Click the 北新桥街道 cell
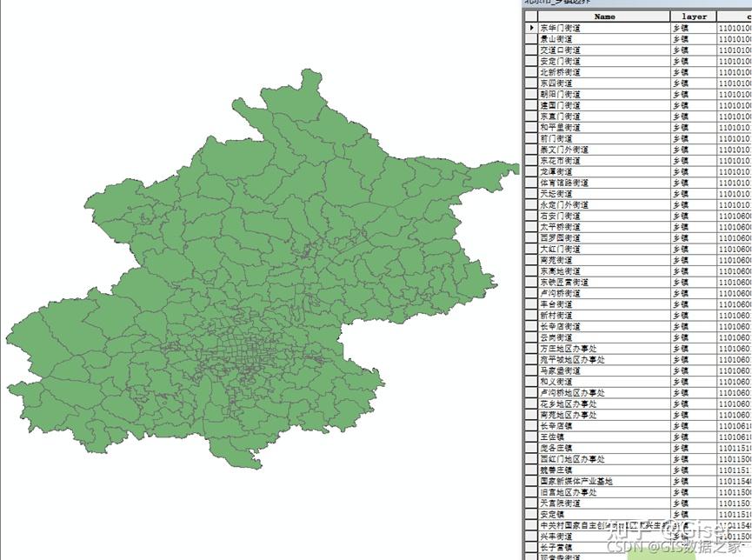752x560 pixels. (604, 72)
